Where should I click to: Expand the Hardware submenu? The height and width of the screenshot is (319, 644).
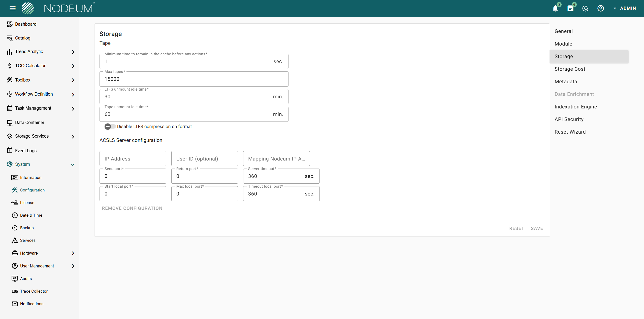73,253
